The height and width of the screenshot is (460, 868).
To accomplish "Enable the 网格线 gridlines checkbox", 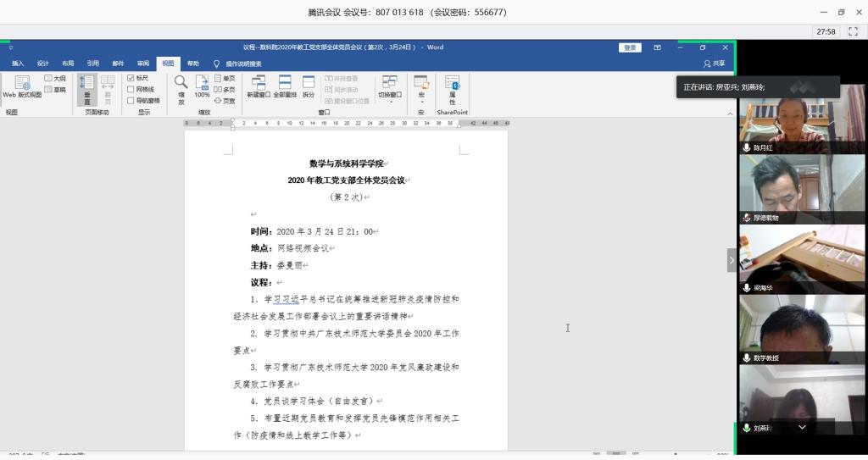I will point(131,89).
